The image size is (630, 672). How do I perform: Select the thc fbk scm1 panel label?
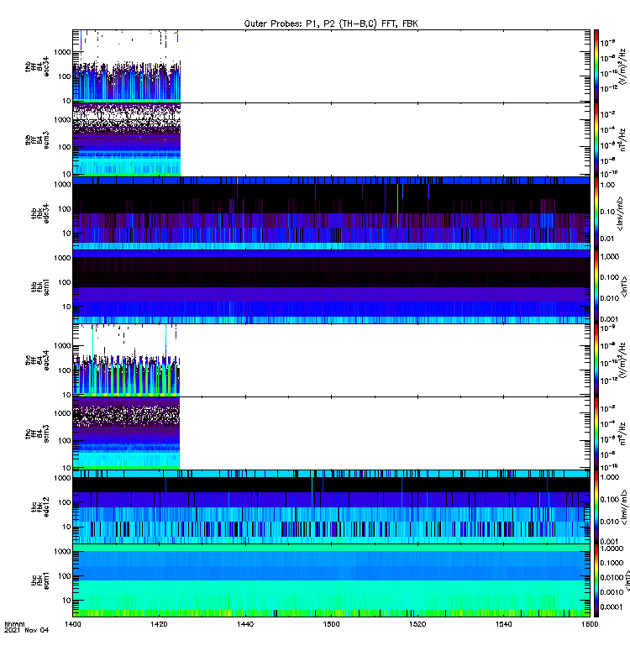pos(39,580)
